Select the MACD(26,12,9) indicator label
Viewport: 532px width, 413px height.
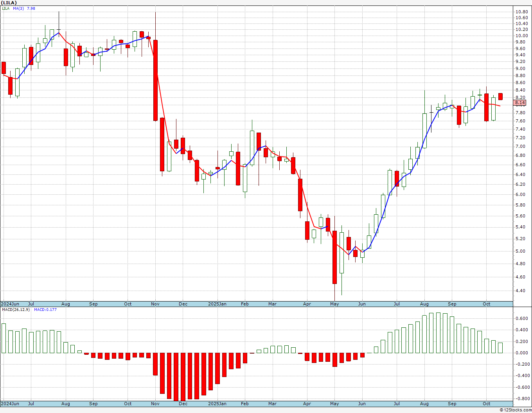click(16, 309)
